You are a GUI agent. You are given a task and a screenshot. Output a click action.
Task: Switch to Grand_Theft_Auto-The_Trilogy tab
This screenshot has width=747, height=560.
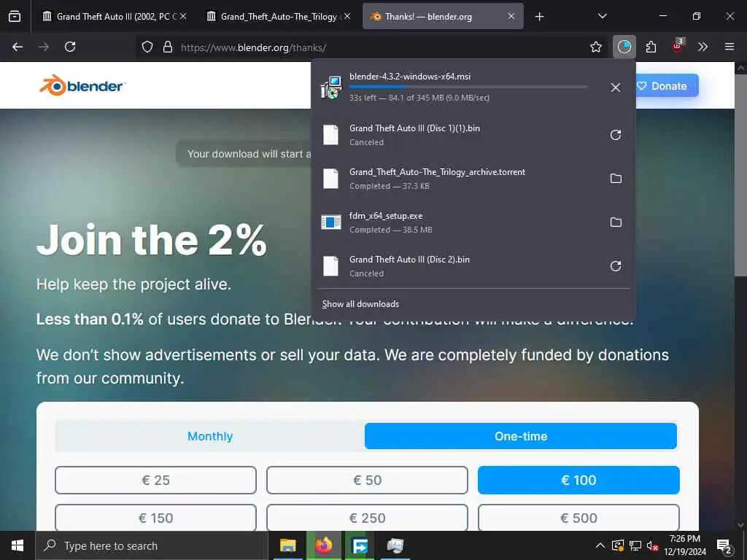tap(279, 17)
